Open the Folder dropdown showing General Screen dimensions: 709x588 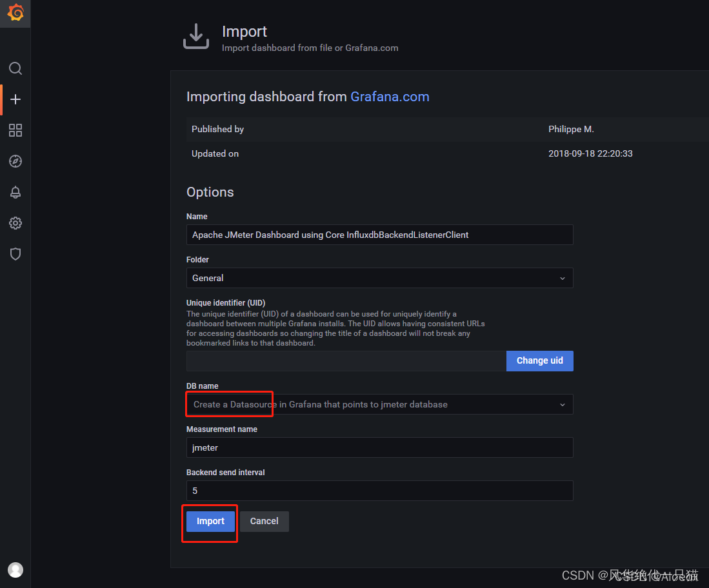pyautogui.click(x=379, y=278)
